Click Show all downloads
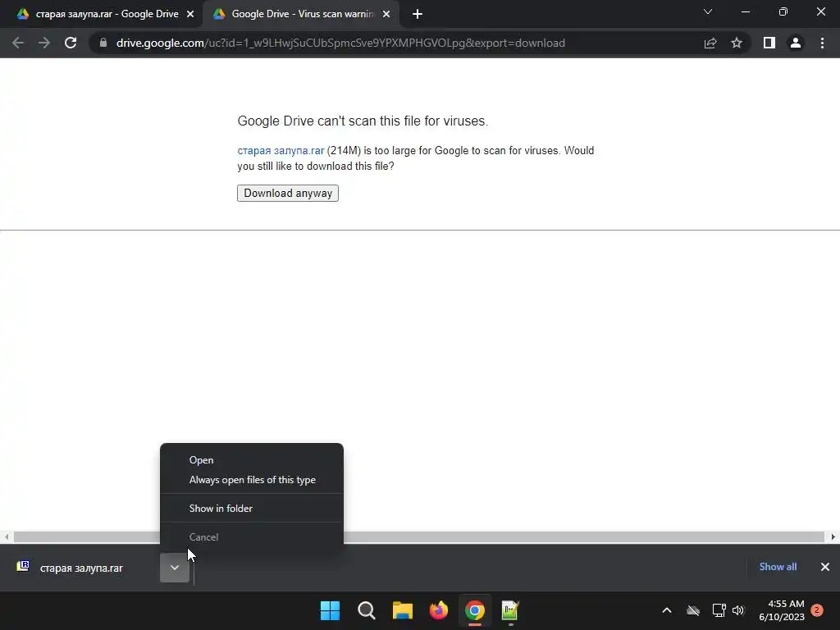The image size is (840, 630). [x=778, y=567]
